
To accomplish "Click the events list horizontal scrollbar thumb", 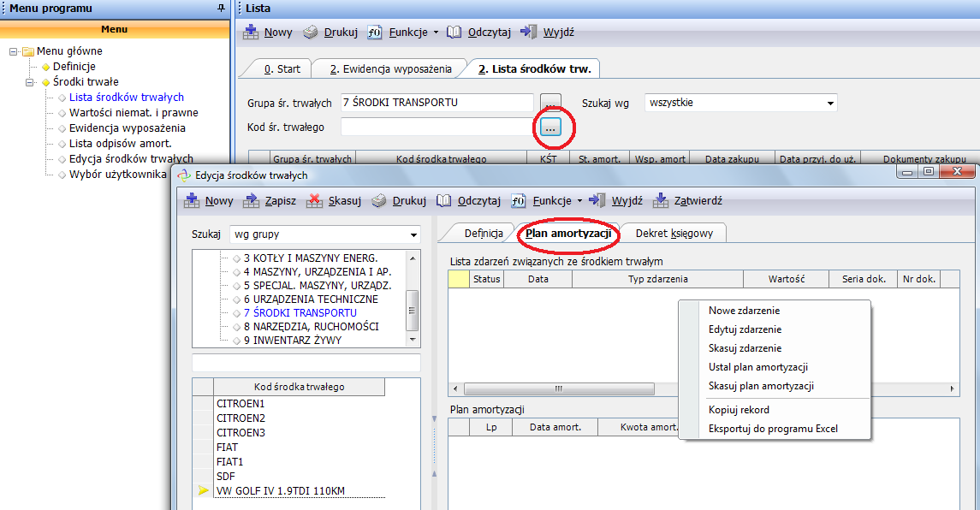I will 559,388.
